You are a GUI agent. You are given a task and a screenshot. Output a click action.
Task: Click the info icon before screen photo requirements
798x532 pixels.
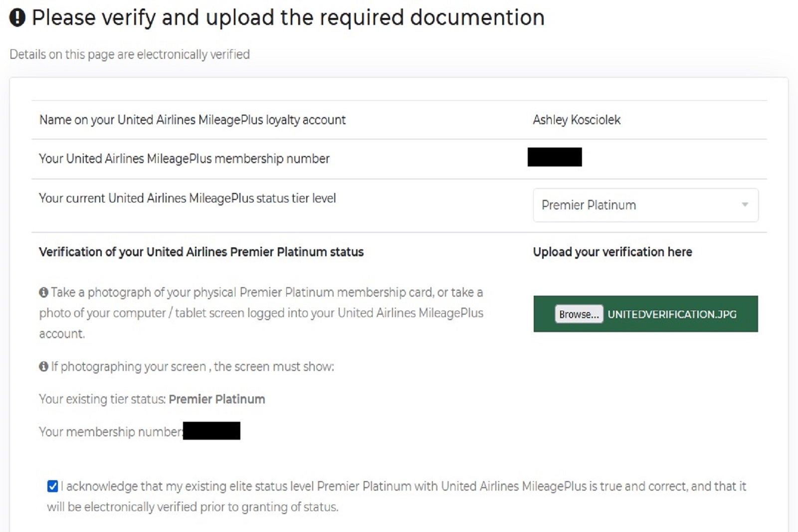point(43,366)
